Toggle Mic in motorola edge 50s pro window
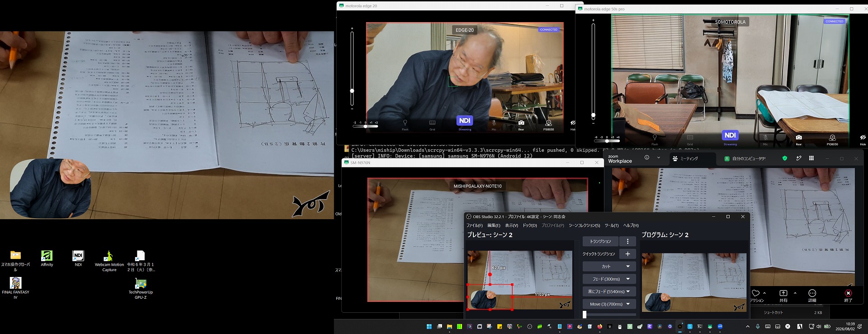This screenshot has height=334, width=868. (x=765, y=139)
